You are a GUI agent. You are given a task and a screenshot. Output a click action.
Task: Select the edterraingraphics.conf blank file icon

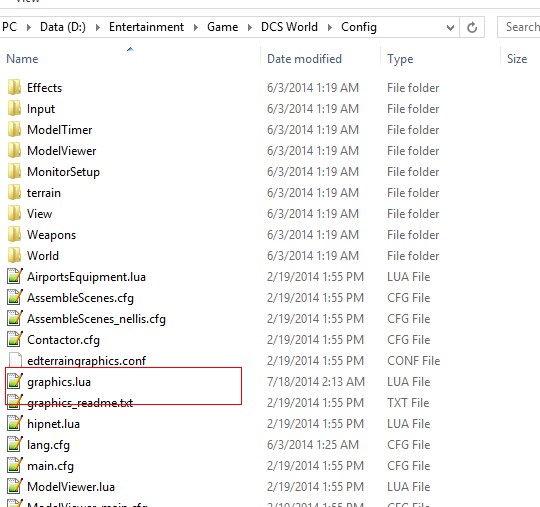point(15,360)
